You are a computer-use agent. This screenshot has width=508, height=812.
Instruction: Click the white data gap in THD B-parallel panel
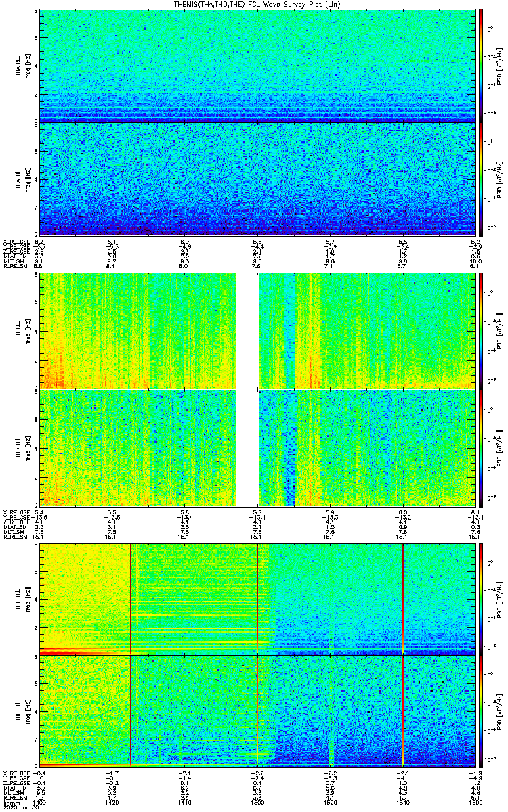coord(247,447)
